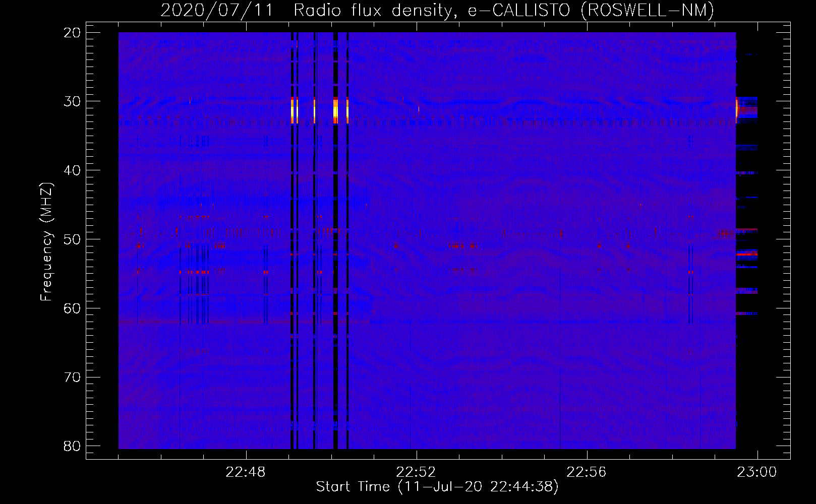
Task: Click the "Start Time (11-Jul-20 22:44:38)" x-axis label
Action: pyautogui.click(x=437, y=487)
